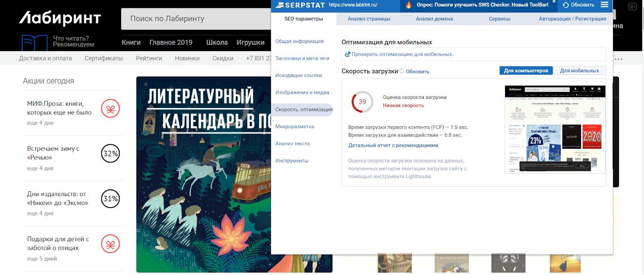Screen dimensions: 644x275
Task: Open the Serpstat hamburger menu
Action: 605,5
